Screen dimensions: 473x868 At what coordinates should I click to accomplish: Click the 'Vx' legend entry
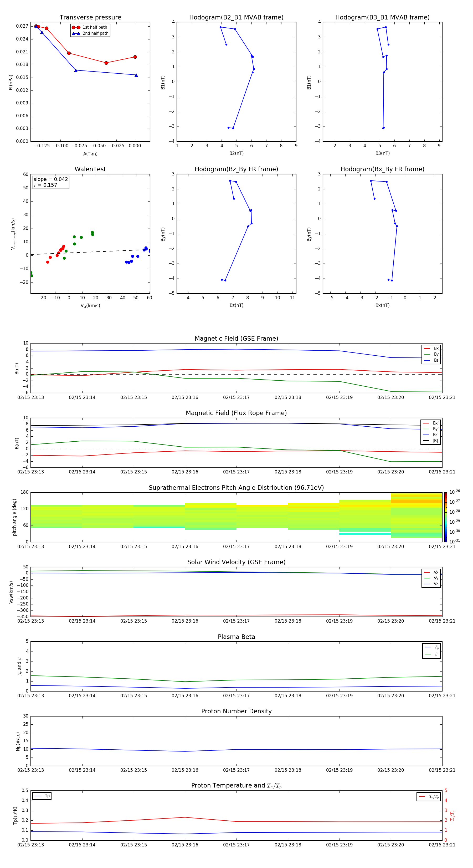(x=431, y=572)
